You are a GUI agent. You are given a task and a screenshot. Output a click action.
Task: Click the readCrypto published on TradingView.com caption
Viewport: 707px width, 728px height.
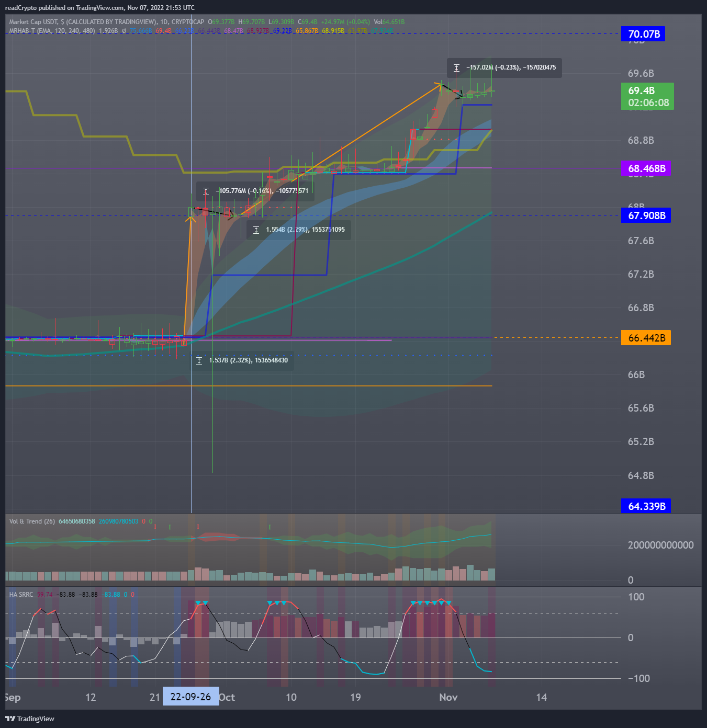(99, 8)
